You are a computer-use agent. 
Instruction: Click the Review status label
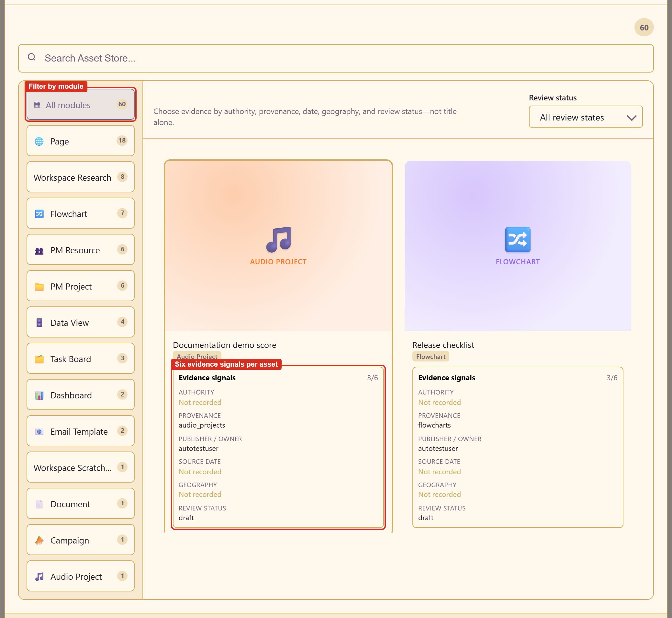[x=553, y=98]
